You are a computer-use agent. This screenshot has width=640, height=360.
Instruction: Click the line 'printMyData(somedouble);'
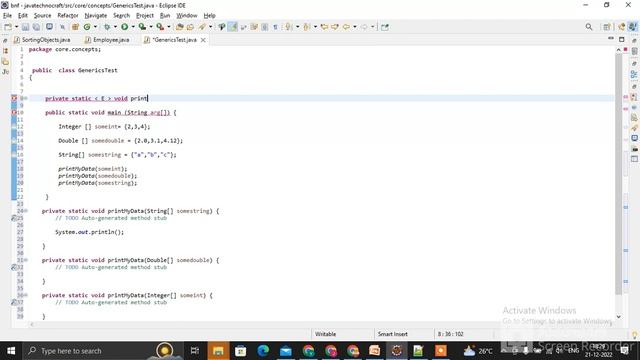tap(98, 176)
